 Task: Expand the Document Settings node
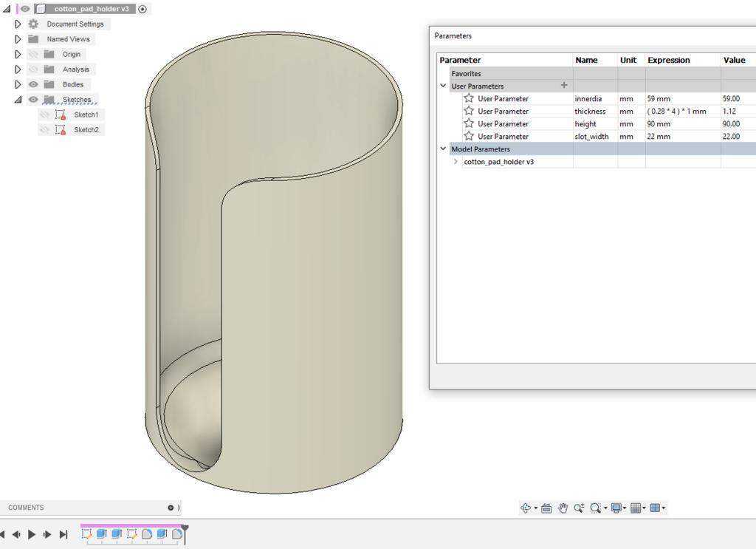18,24
